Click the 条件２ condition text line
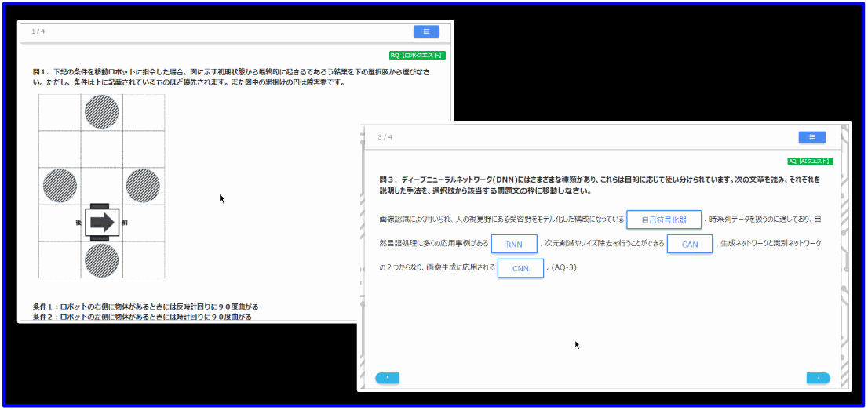This screenshot has width=868, height=410. point(145,317)
